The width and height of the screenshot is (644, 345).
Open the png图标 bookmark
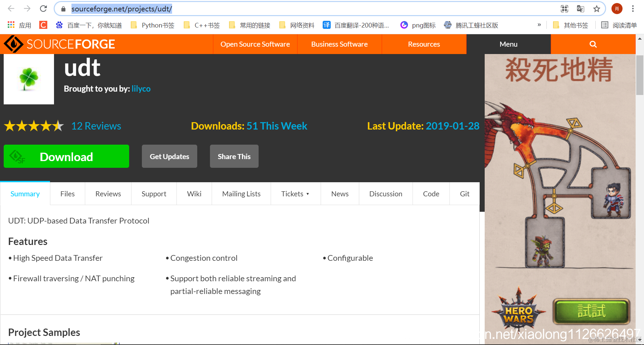[418, 25]
